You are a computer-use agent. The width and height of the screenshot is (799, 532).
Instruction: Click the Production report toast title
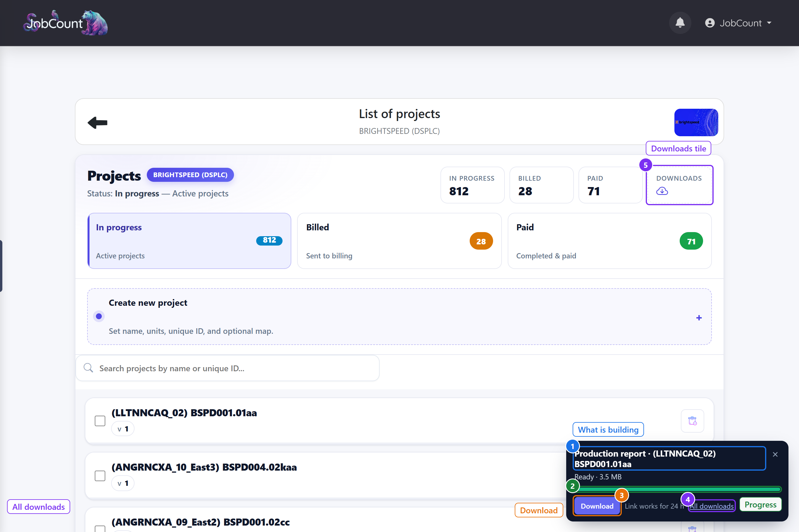(669, 458)
